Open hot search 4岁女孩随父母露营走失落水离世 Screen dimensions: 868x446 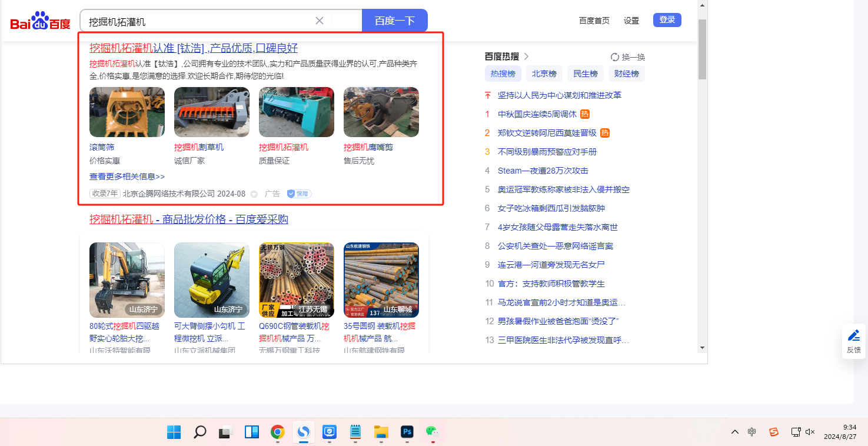coord(558,227)
